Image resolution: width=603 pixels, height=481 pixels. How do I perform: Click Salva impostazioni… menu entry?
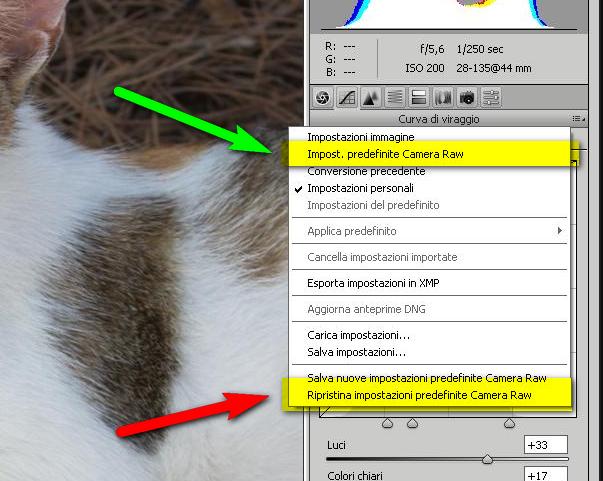(x=356, y=352)
